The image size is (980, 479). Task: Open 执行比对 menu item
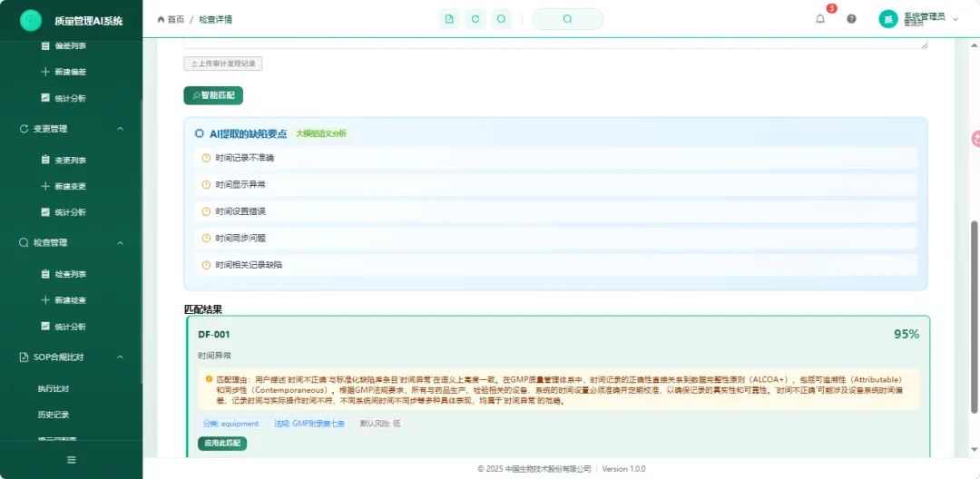click(54, 388)
